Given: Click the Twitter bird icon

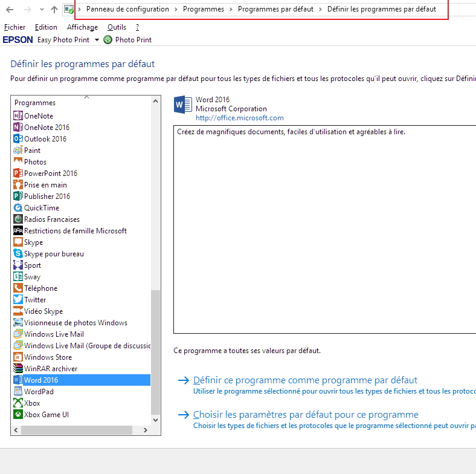Looking at the screenshot, I should [x=18, y=300].
